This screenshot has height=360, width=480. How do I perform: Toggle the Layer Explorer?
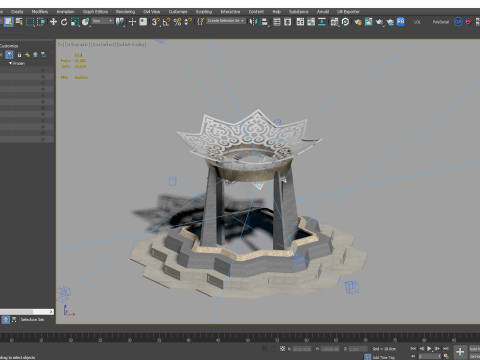[287, 22]
